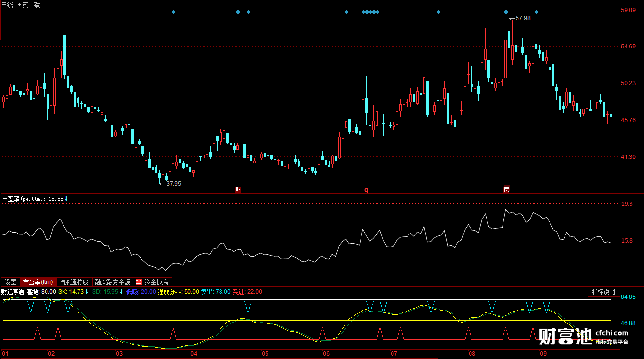The width and height of the screenshot is (644, 359).
Task: Click the 高抛: 80.00 value
Action: click(x=41, y=292)
